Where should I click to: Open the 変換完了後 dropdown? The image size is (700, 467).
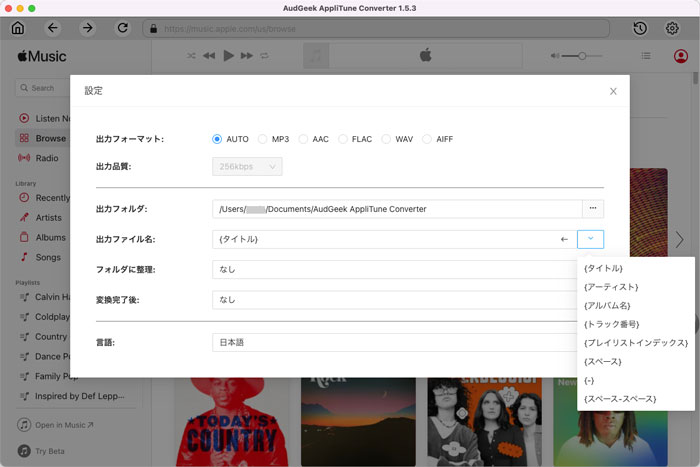point(395,300)
